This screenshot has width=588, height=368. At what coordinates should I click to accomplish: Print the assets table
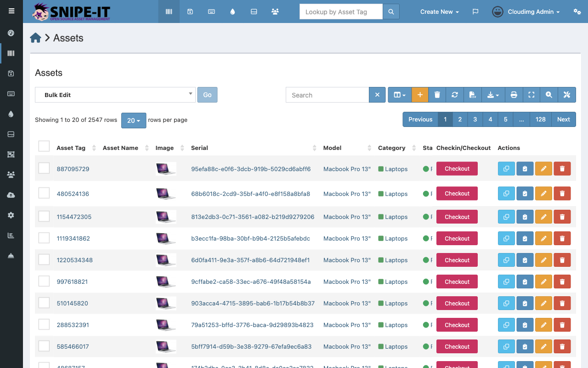(x=514, y=95)
